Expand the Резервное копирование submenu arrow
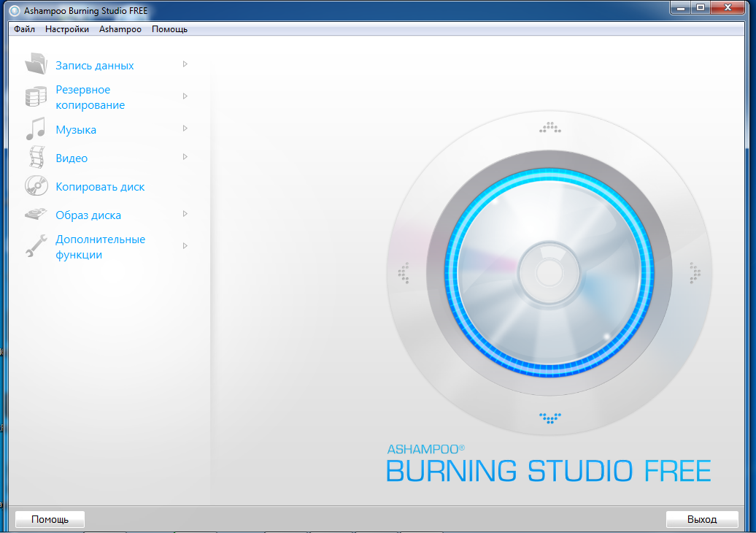 click(185, 96)
